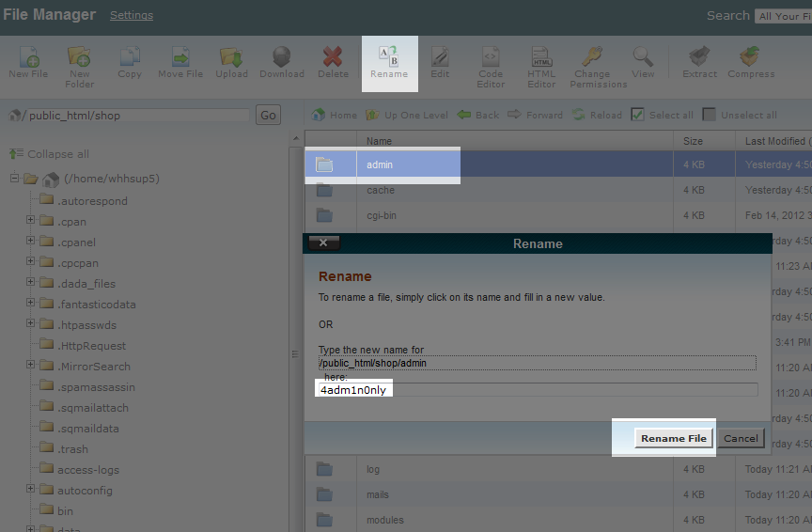
Task: Check the Select all checkbox
Action: [638, 115]
